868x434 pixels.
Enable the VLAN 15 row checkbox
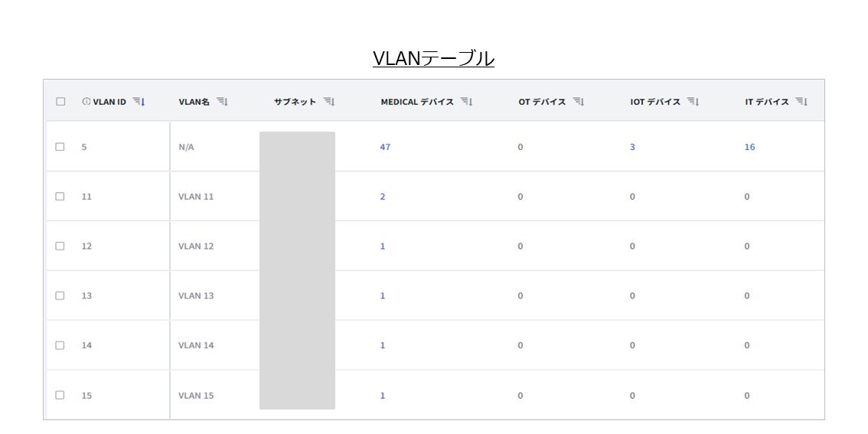(60, 395)
